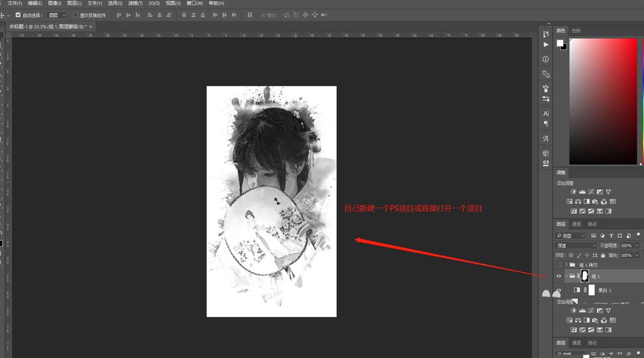Switch to 通道 tab in upper Layers panel
This screenshot has width=644, height=358.
point(576,224)
